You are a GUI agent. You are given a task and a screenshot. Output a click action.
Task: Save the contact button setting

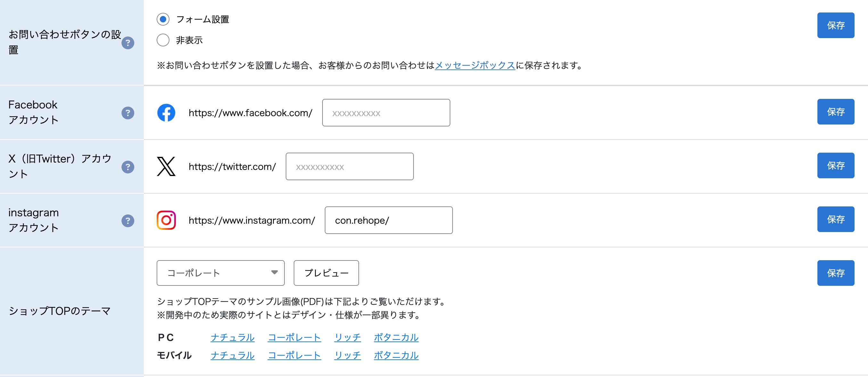835,25
